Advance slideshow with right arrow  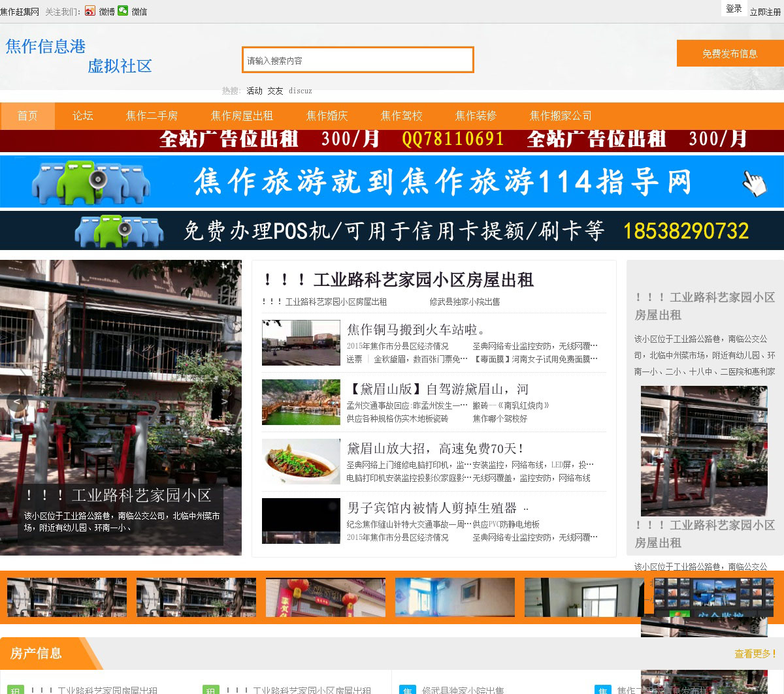pyautogui.click(x=224, y=402)
